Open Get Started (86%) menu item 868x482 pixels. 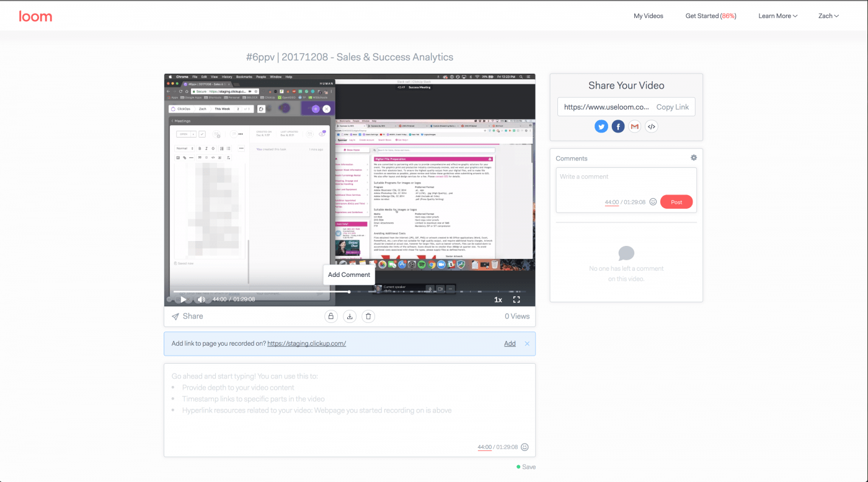pyautogui.click(x=711, y=16)
